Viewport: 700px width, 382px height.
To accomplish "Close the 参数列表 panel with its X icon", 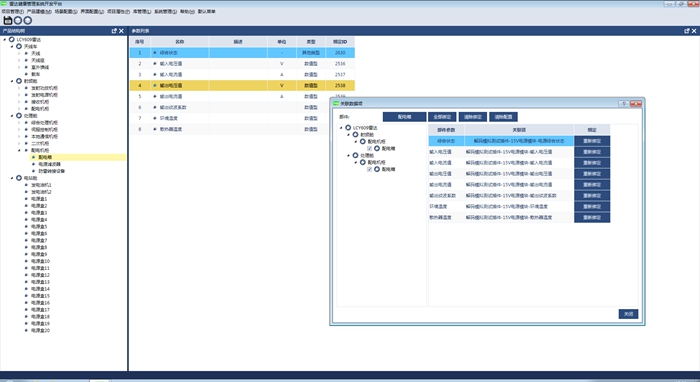I will 694,31.
